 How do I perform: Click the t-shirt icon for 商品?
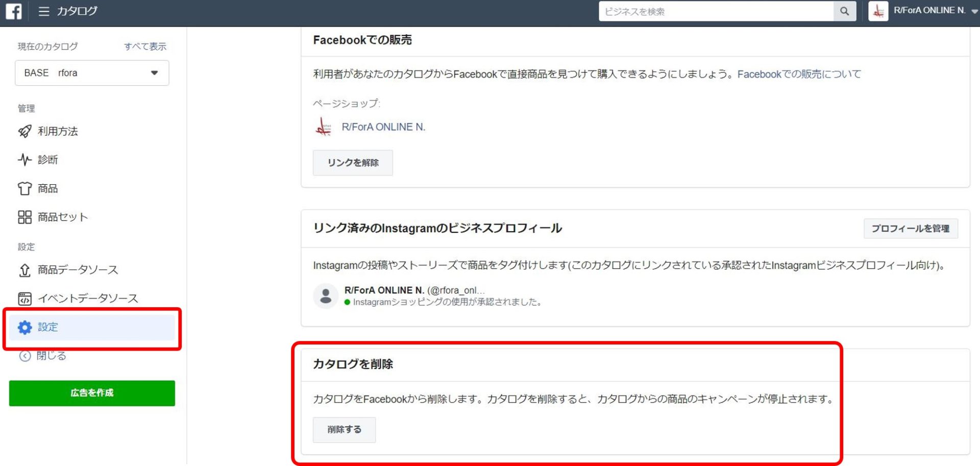(24, 188)
